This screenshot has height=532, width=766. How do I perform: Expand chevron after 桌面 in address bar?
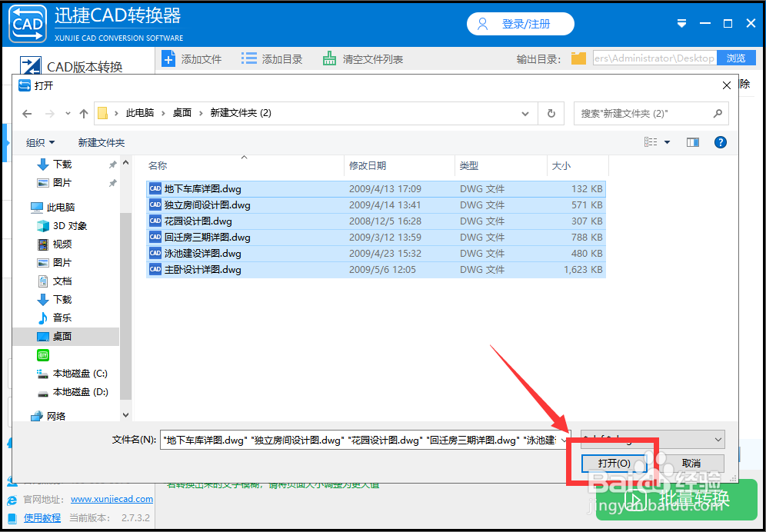[x=201, y=113]
